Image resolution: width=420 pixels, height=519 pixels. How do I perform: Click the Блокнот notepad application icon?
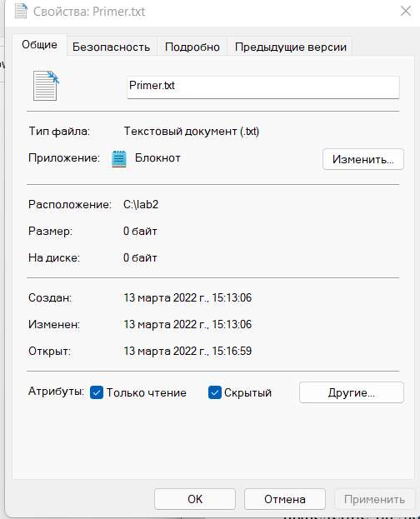[x=119, y=158]
